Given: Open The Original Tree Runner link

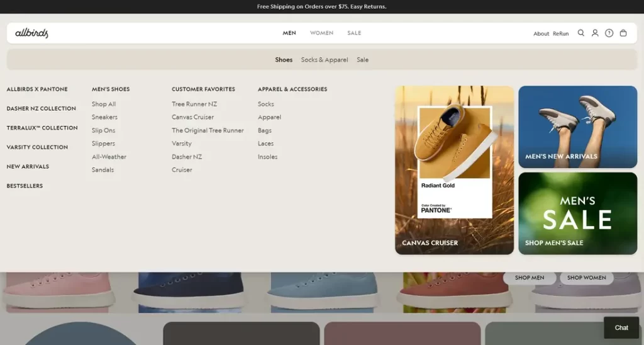Looking at the screenshot, I should pyautogui.click(x=208, y=130).
